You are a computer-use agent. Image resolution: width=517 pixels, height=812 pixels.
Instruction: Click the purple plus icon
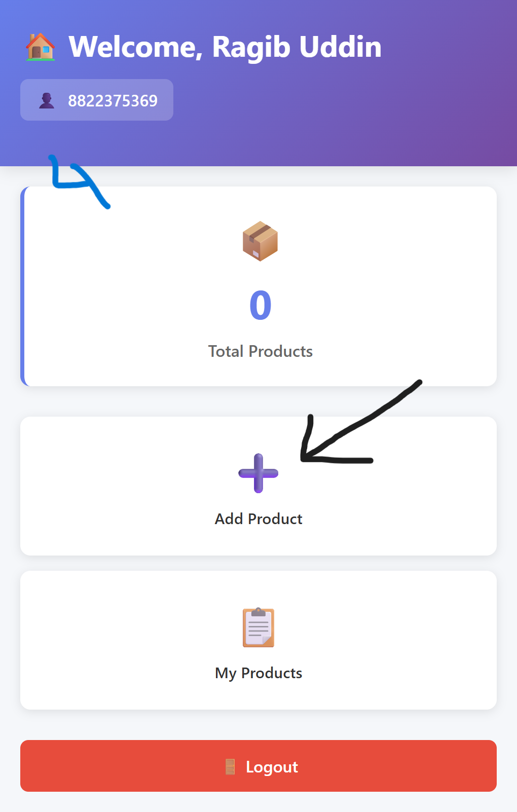tap(258, 473)
